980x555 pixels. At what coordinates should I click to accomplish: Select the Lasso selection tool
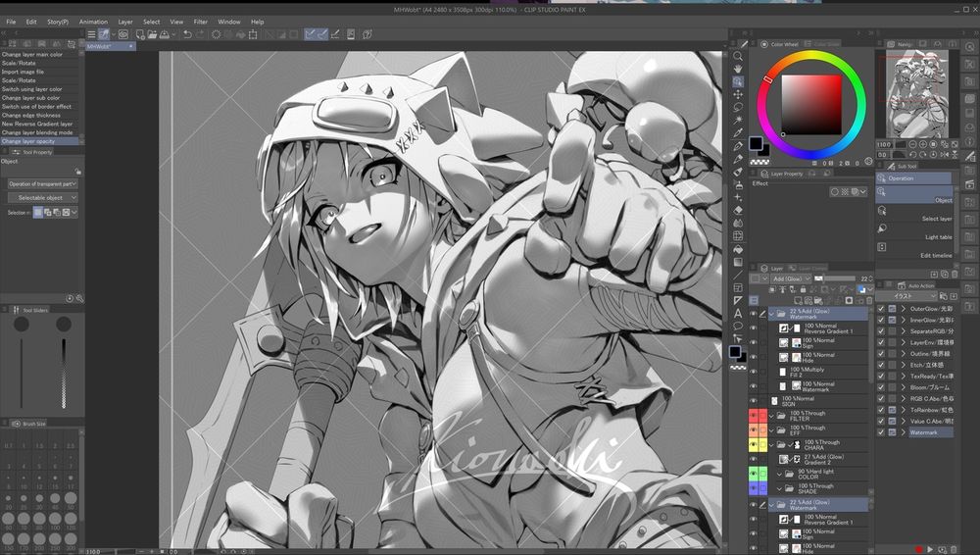[738, 106]
